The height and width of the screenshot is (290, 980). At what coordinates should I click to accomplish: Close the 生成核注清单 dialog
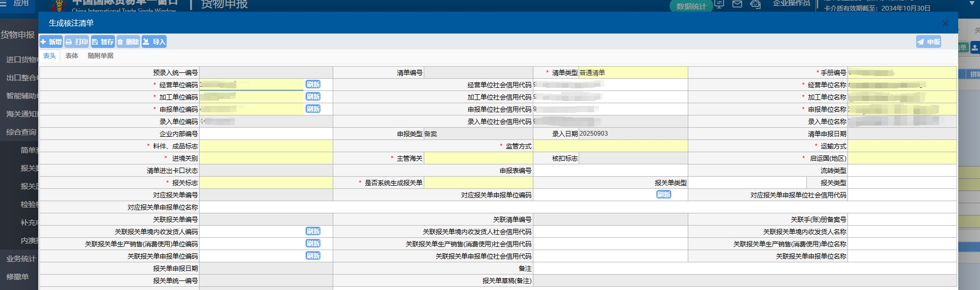click(945, 23)
